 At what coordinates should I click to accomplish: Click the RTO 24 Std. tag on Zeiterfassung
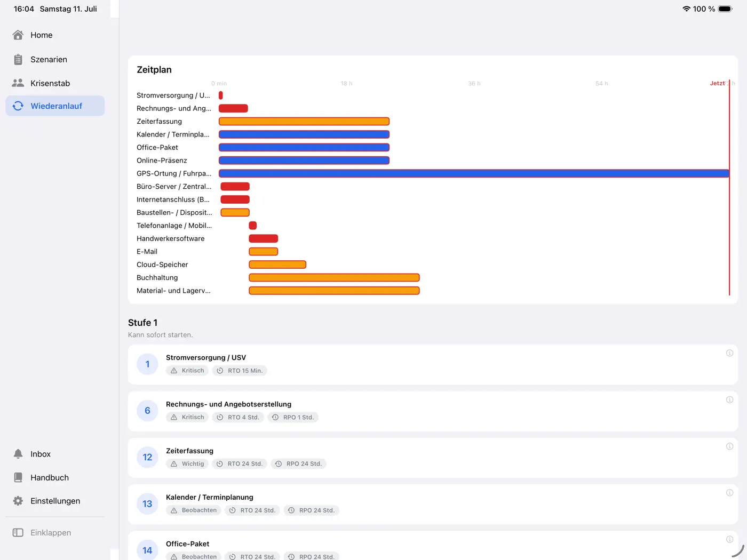(240, 464)
